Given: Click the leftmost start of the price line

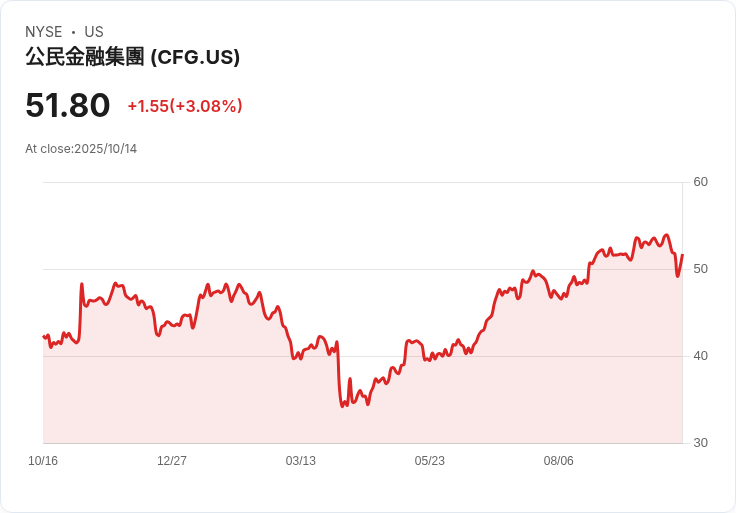Looking at the screenshot, I should tap(43, 336).
